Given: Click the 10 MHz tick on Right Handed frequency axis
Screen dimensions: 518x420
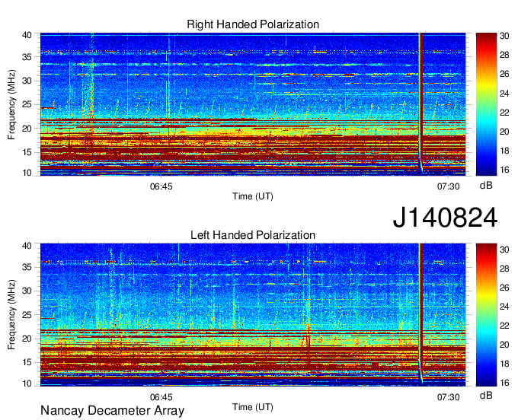Looking at the screenshot, I should tap(27, 173).
